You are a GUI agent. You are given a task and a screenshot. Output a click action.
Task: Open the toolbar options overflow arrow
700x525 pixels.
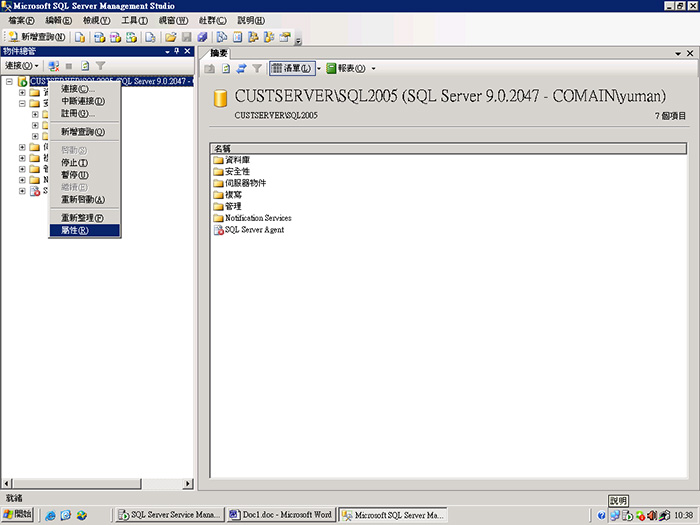(x=298, y=41)
